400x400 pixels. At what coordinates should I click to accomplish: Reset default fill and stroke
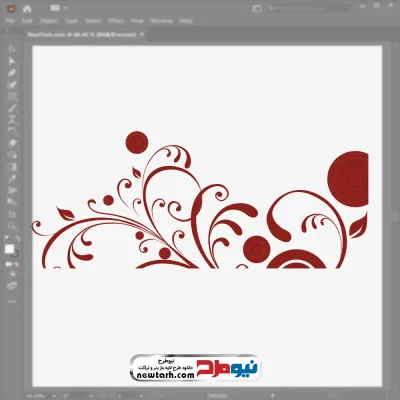(7, 238)
